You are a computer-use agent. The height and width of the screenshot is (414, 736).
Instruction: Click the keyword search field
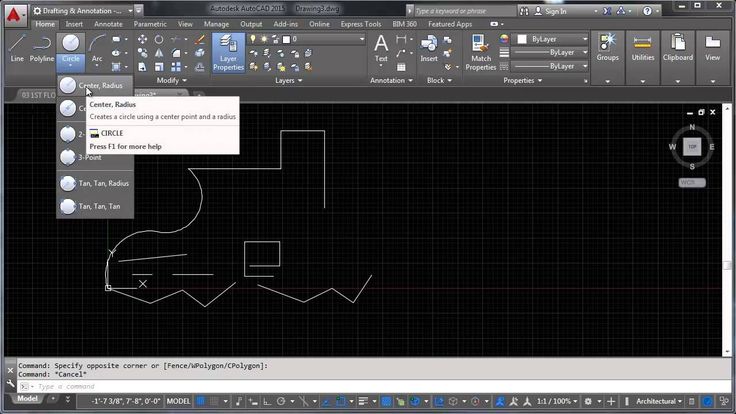465,11
